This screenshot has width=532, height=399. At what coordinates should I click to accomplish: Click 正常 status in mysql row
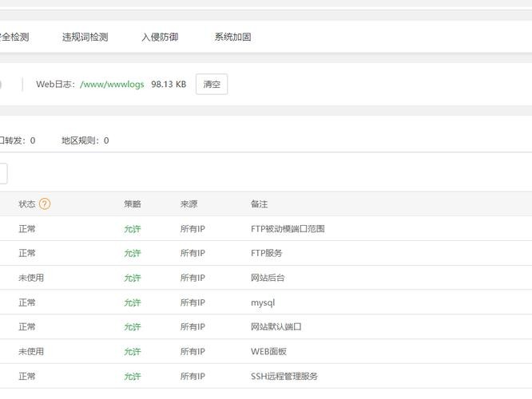(27, 302)
